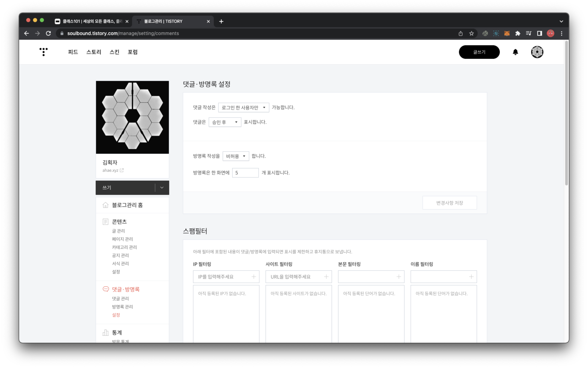
Task: Open the comment permission dropdown
Action: tap(243, 108)
